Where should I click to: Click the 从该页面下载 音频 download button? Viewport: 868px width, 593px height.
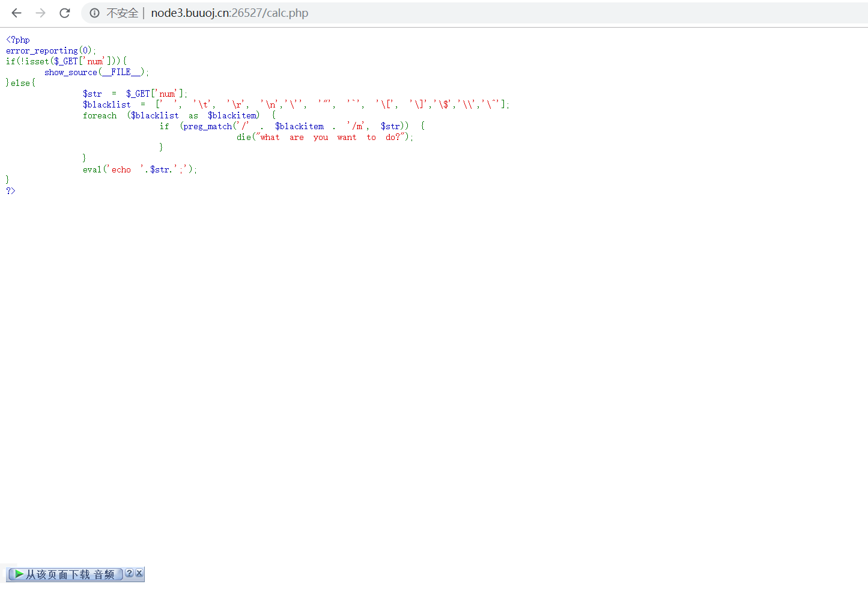tap(65, 574)
